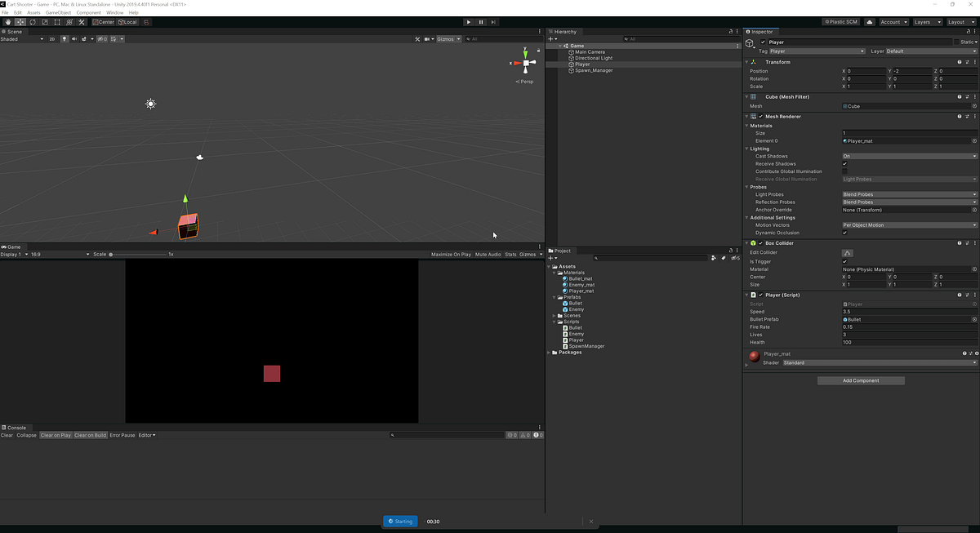980x533 pixels.
Task: Select the Hand tool
Action: point(7,22)
